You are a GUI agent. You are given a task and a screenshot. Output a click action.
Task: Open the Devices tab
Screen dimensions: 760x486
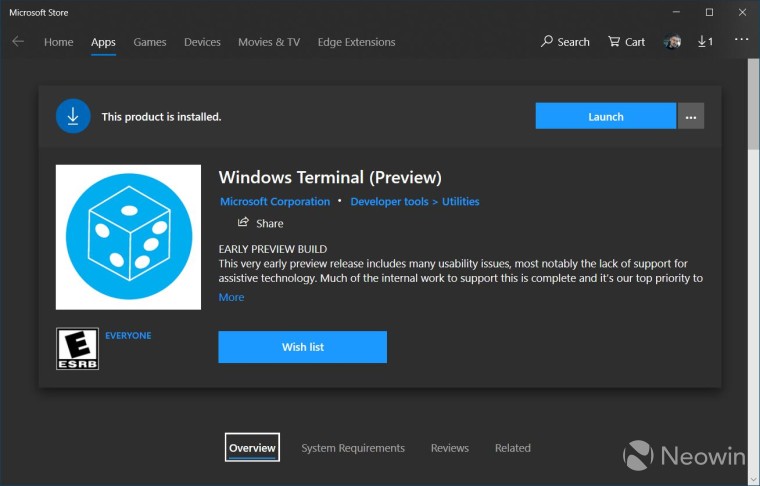(202, 42)
